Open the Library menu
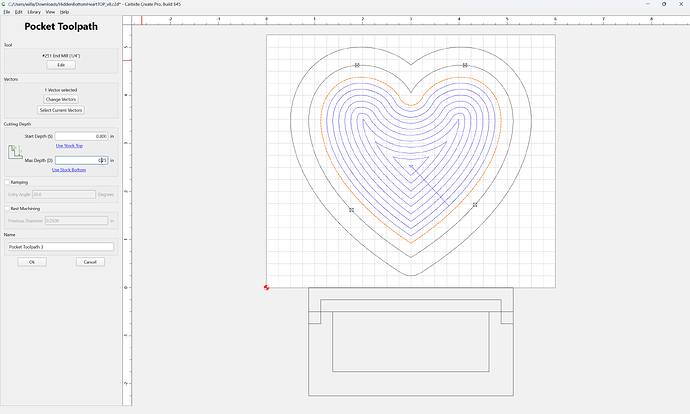This screenshot has width=690, height=414. [34, 12]
